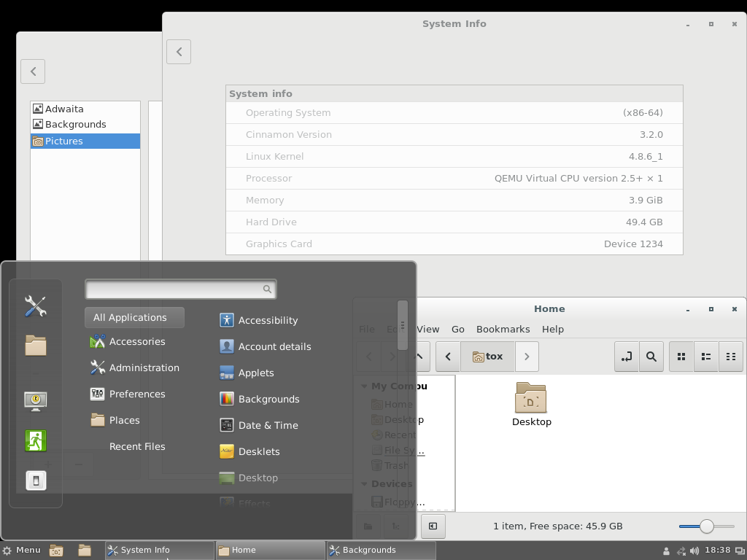Adjust the file manager zoom slider
The height and width of the screenshot is (560, 747).
coord(706,526)
